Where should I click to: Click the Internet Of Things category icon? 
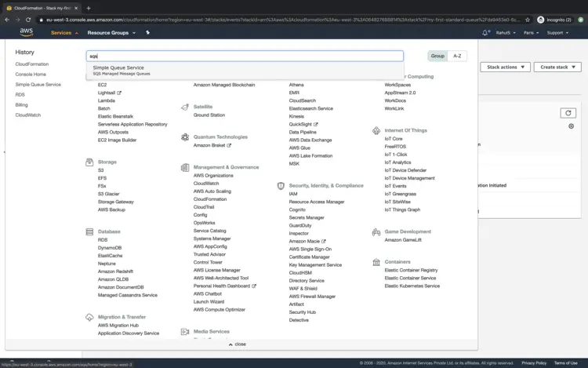point(376,130)
